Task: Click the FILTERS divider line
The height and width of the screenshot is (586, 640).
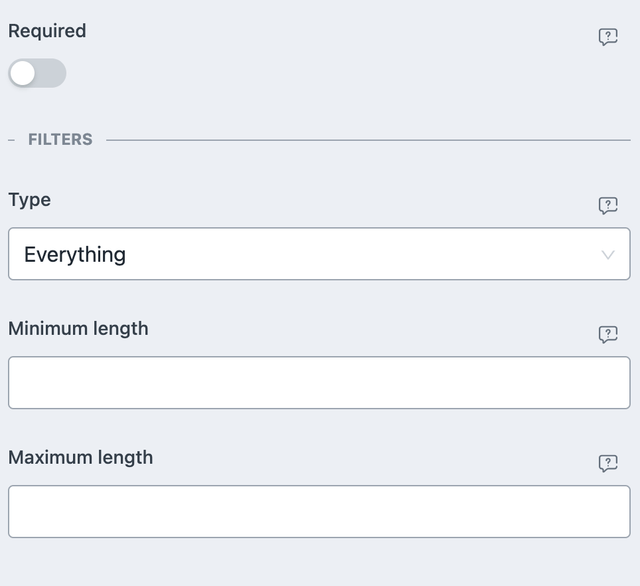Action: pyautogui.click(x=368, y=140)
